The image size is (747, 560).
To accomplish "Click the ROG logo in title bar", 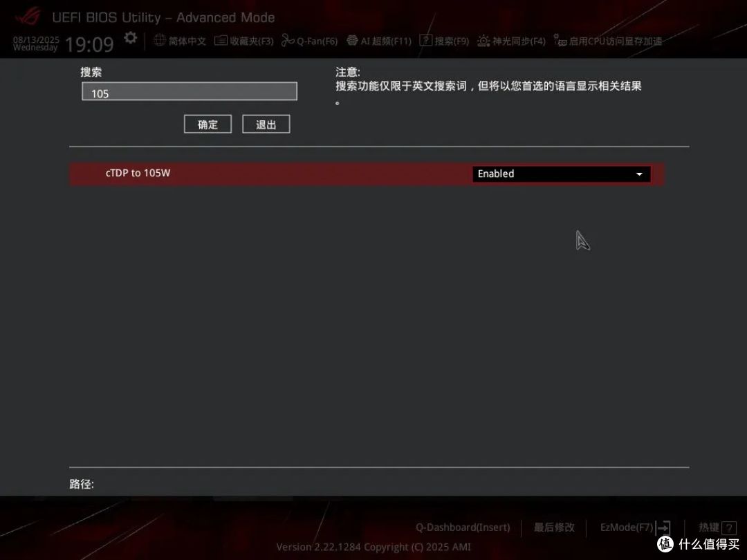I will click(x=28, y=16).
